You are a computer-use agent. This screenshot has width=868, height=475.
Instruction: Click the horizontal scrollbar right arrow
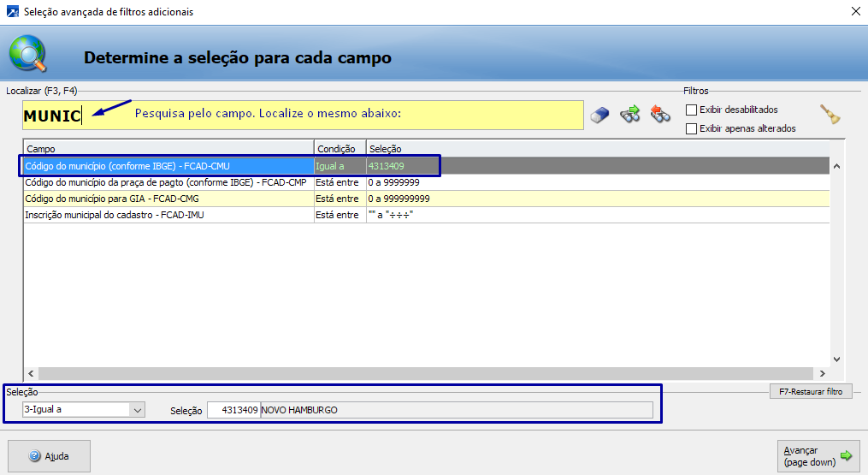click(822, 373)
